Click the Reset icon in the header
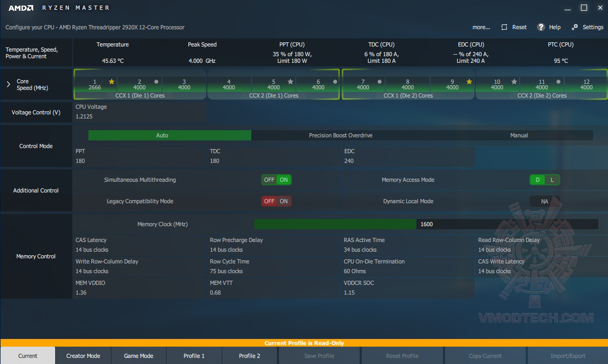This screenshot has width=608, height=364. pyautogui.click(x=504, y=27)
